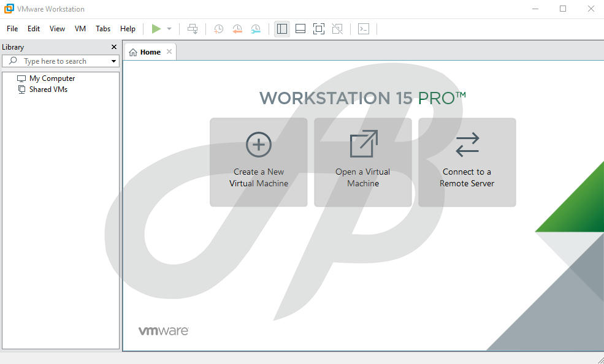Open the Edit menu
This screenshot has height=364, width=604.
click(x=34, y=29)
